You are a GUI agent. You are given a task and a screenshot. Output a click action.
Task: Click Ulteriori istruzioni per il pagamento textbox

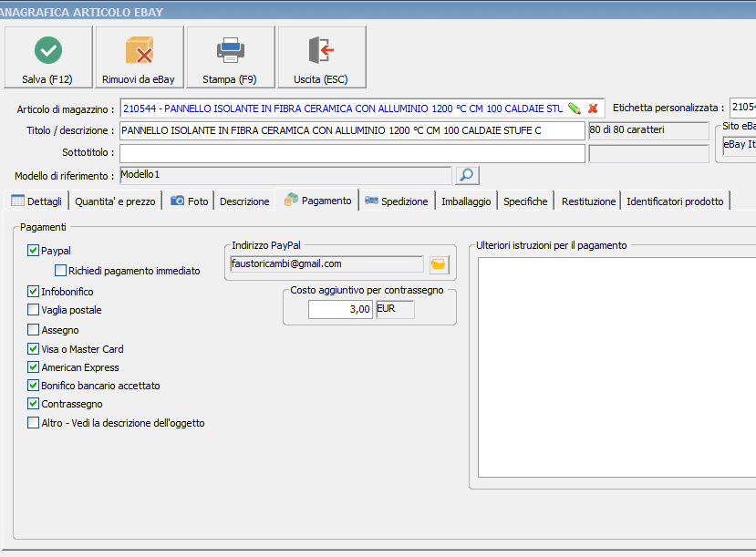pyautogui.click(x=617, y=367)
